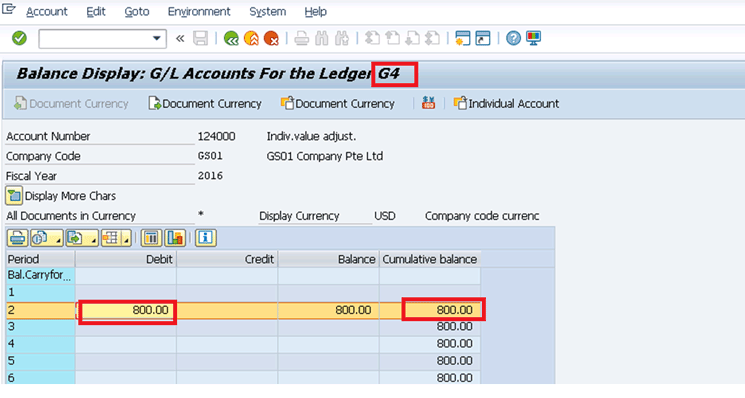Jump to last page icon
Screen dimensions: 745x398
(x=432, y=38)
